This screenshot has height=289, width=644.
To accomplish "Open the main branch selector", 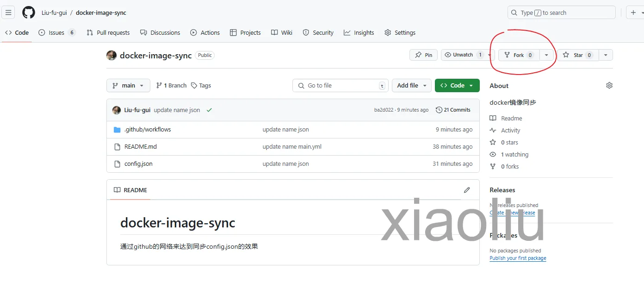I will 128,85.
